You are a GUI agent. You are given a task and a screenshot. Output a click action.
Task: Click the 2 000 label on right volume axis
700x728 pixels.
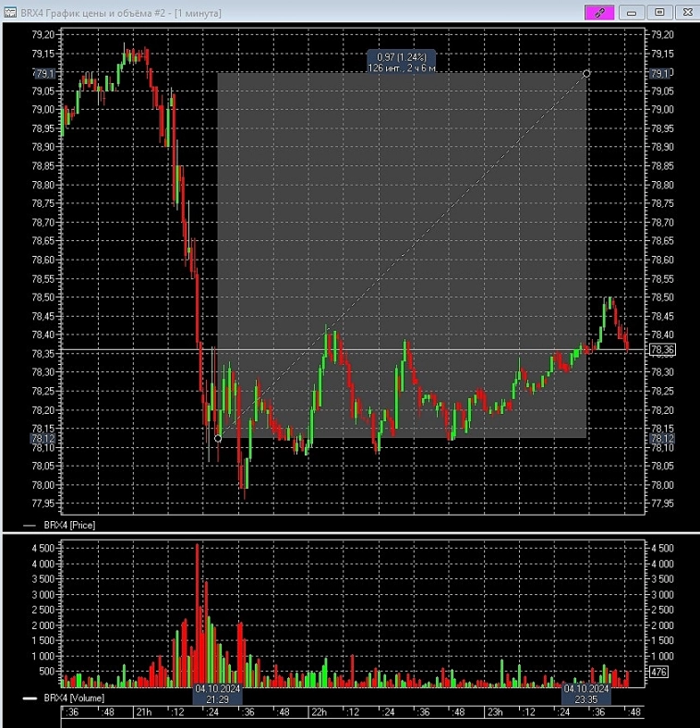[662, 625]
